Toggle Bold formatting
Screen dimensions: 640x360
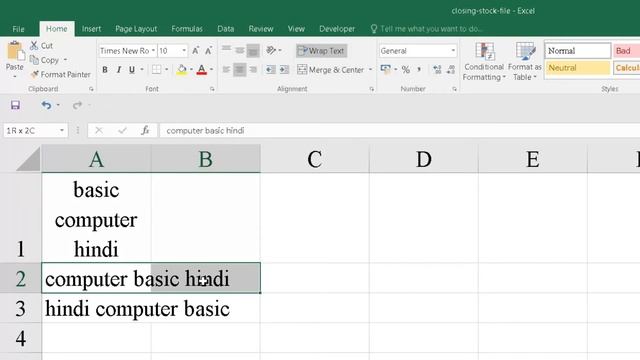(105, 69)
